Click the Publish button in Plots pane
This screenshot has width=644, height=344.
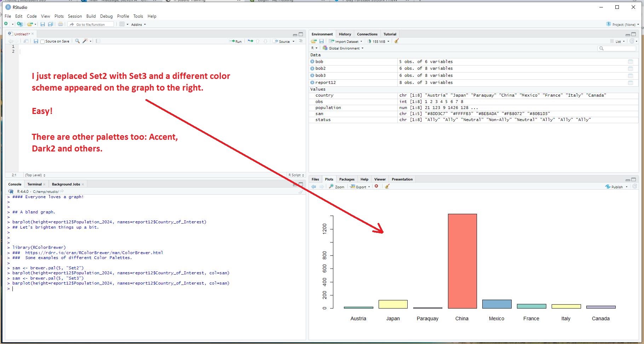pos(616,187)
